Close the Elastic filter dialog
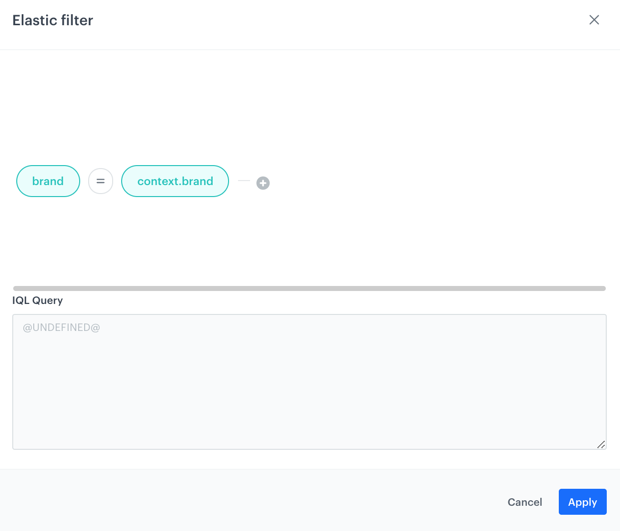This screenshot has height=531, width=620. [594, 20]
